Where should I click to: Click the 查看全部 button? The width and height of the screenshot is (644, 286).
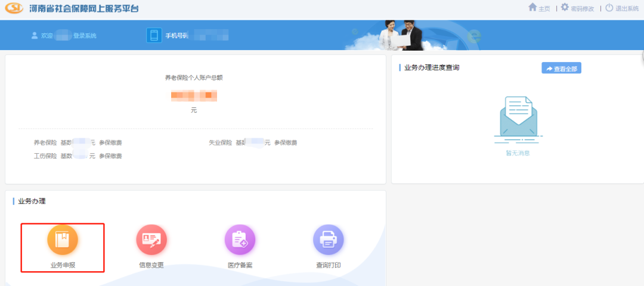tap(562, 68)
